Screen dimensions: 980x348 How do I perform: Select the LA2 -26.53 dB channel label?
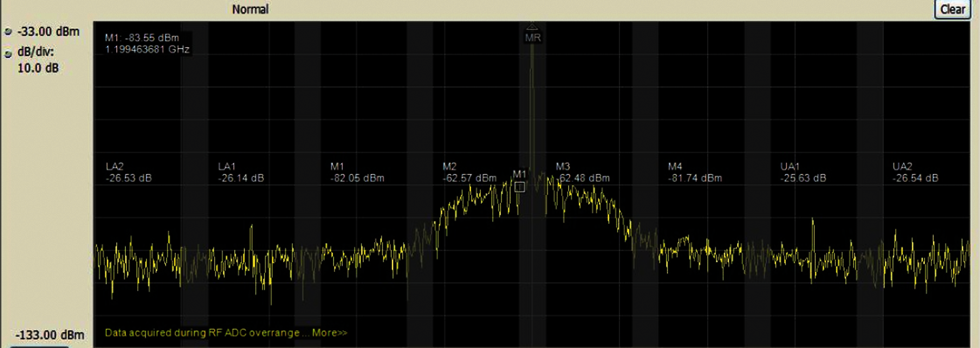129,172
